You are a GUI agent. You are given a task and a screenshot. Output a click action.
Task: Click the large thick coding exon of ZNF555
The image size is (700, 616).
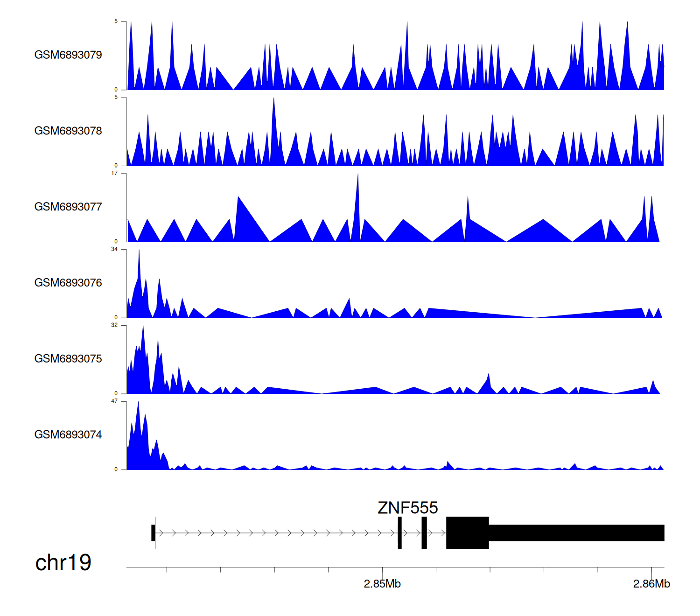467,533
